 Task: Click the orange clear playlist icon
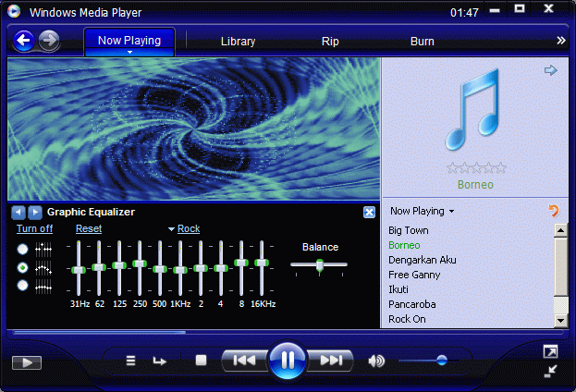(x=554, y=211)
